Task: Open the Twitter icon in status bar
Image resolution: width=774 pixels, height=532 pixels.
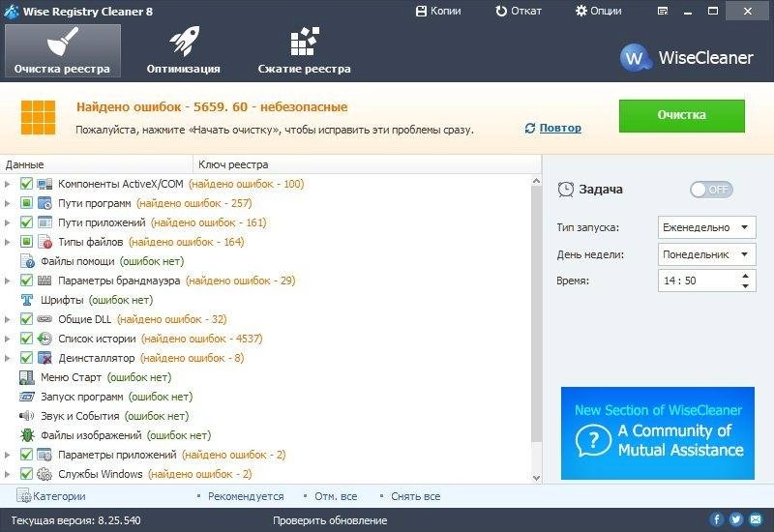Action: pos(736,519)
